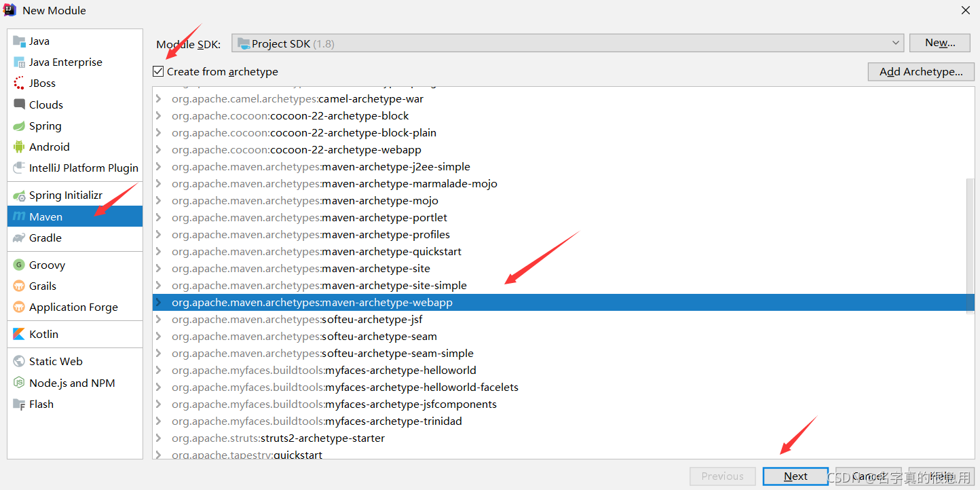Click the Clouds icon in the sidebar
Image resolution: width=980 pixels, height=490 pixels.
19,105
